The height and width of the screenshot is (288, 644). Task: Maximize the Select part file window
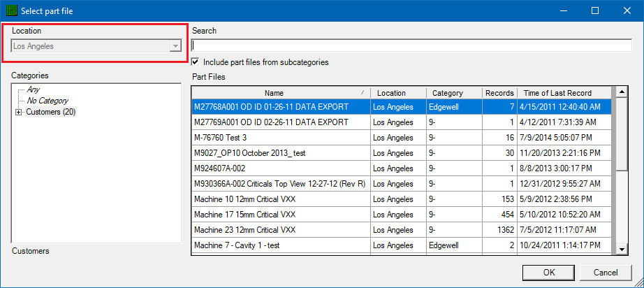(x=594, y=11)
